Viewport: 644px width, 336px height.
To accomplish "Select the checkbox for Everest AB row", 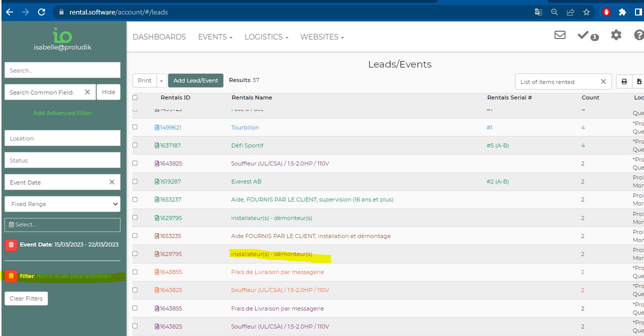I will (x=135, y=181).
